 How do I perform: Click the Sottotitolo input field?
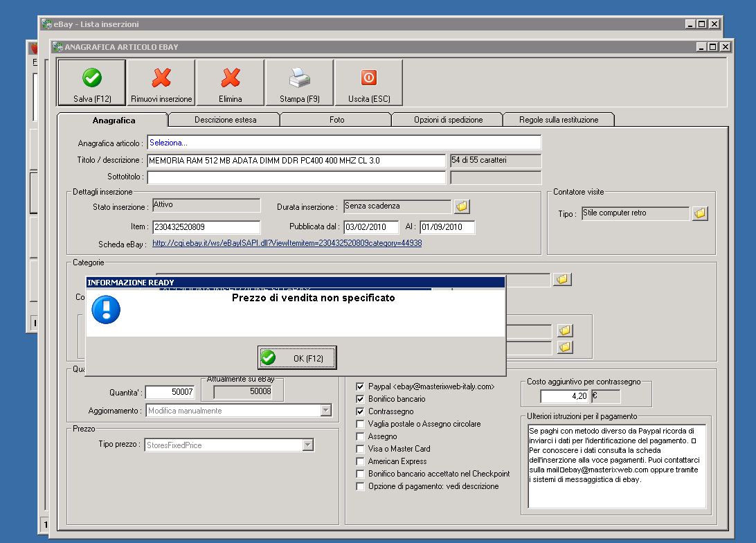pos(296,177)
